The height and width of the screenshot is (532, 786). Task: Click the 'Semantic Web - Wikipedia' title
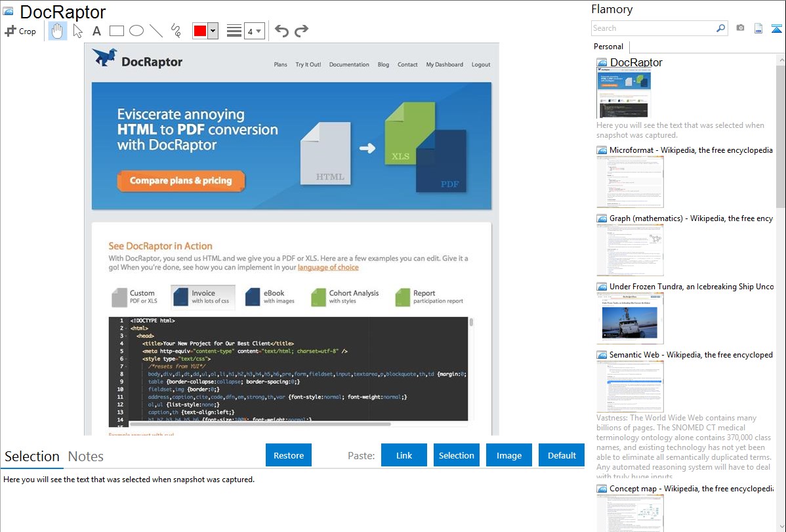tap(692, 355)
